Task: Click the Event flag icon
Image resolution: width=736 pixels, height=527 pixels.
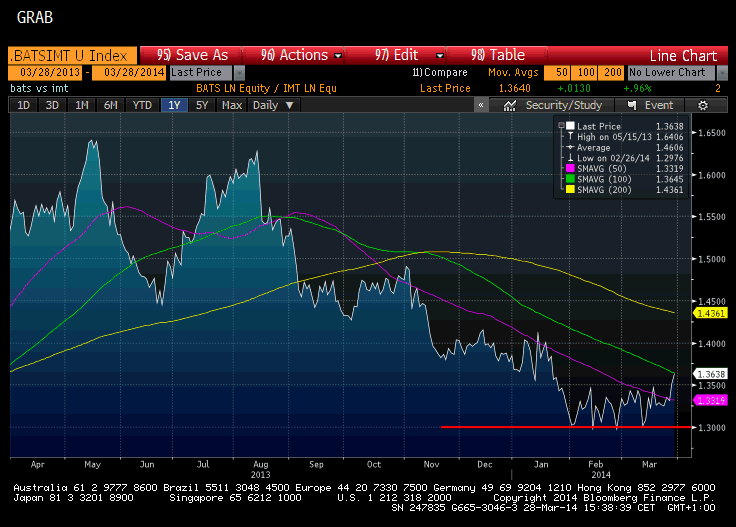Action: pos(632,105)
